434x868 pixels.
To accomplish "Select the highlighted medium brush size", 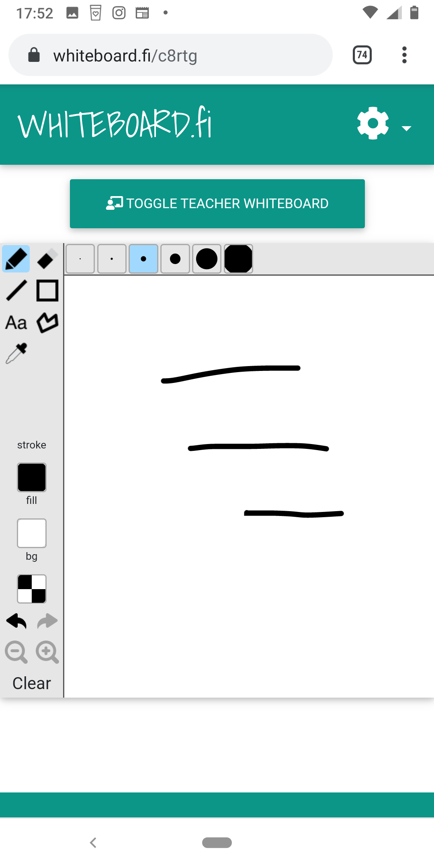I will 143,259.
